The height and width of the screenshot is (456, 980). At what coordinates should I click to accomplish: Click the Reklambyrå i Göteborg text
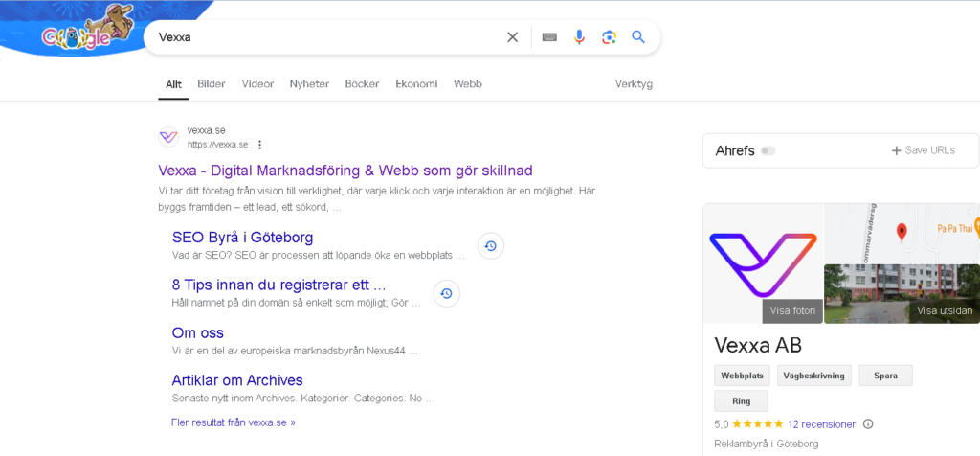[767, 444]
